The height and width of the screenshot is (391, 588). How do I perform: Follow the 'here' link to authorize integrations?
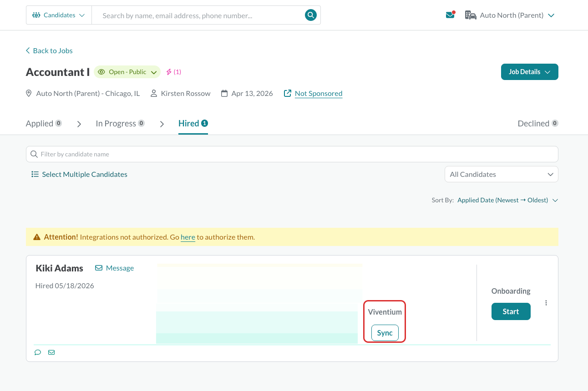[x=188, y=237]
